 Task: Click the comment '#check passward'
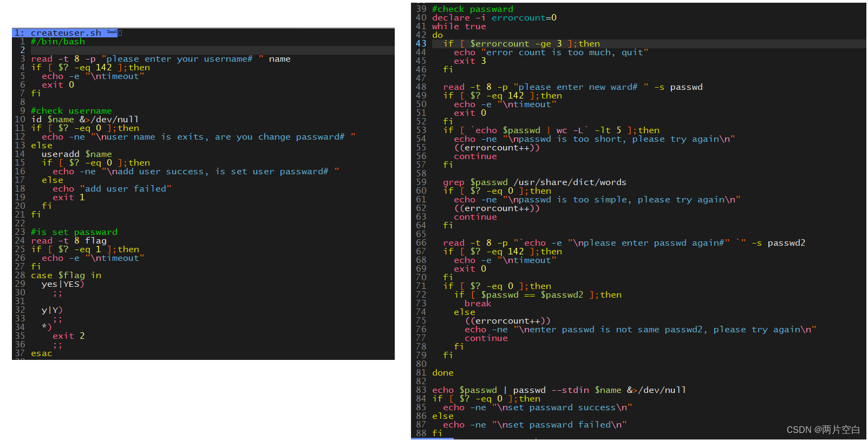(x=473, y=9)
